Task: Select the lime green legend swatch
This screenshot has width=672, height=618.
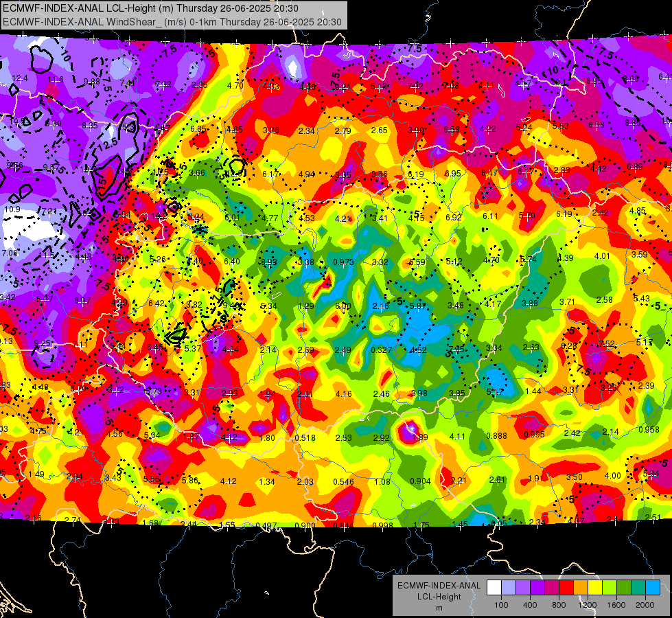Action: [610, 588]
